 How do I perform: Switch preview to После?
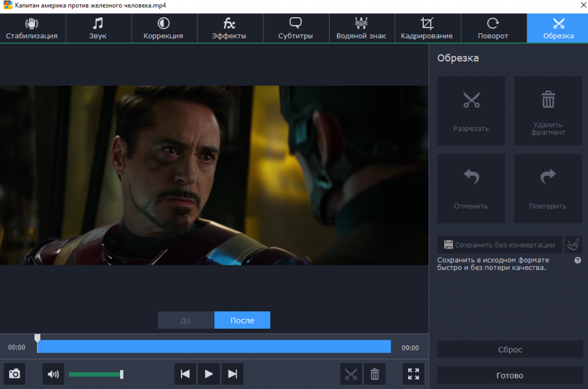pos(242,321)
